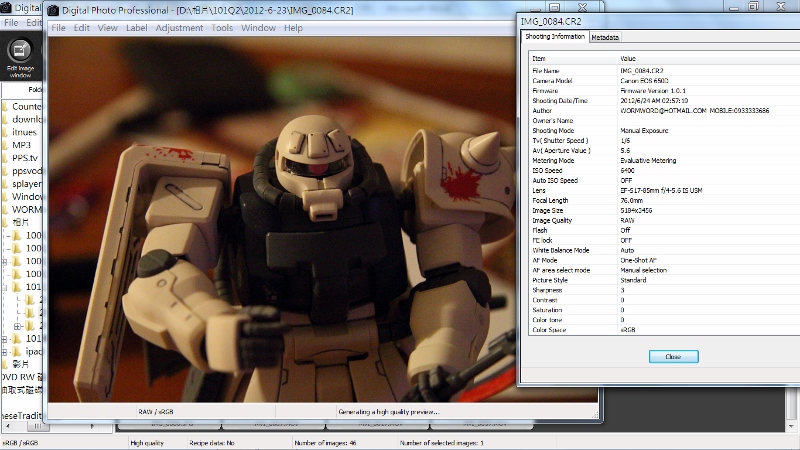
Task: Open the Edit menu in edit window
Action: (x=82, y=28)
